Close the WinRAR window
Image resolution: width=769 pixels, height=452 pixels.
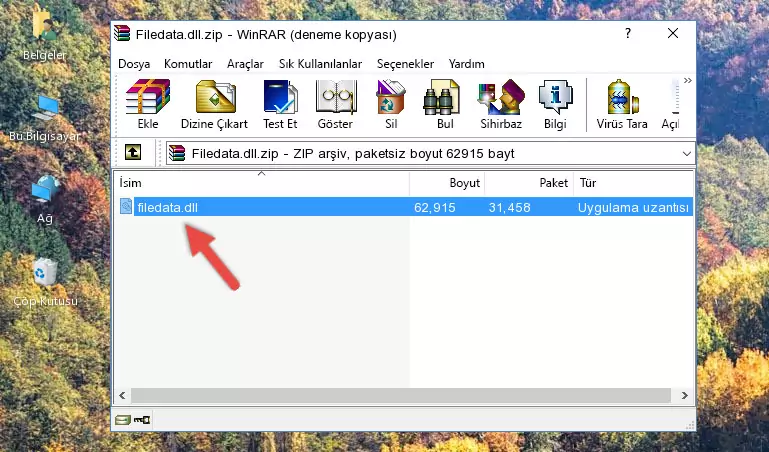click(673, 33)
